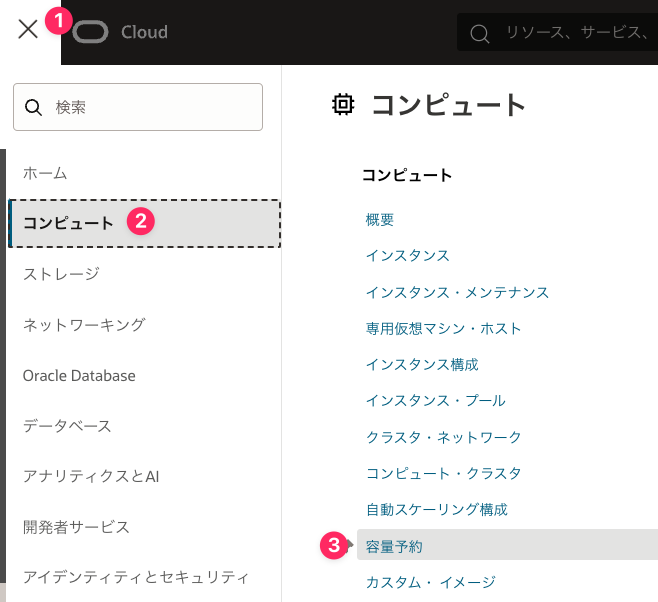Open the ネットワーキング menu category

[x=84, y=325]
